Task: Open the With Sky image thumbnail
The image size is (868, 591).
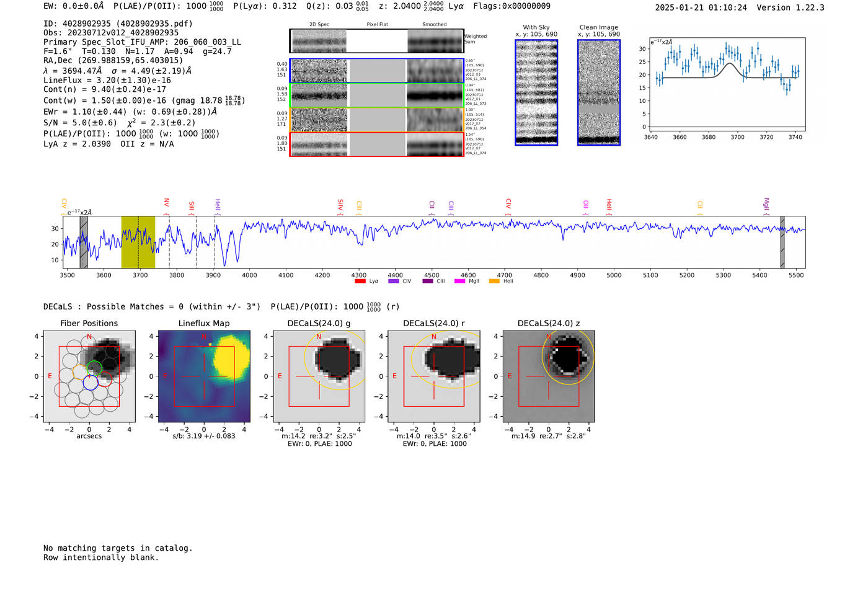Action: 536,92
